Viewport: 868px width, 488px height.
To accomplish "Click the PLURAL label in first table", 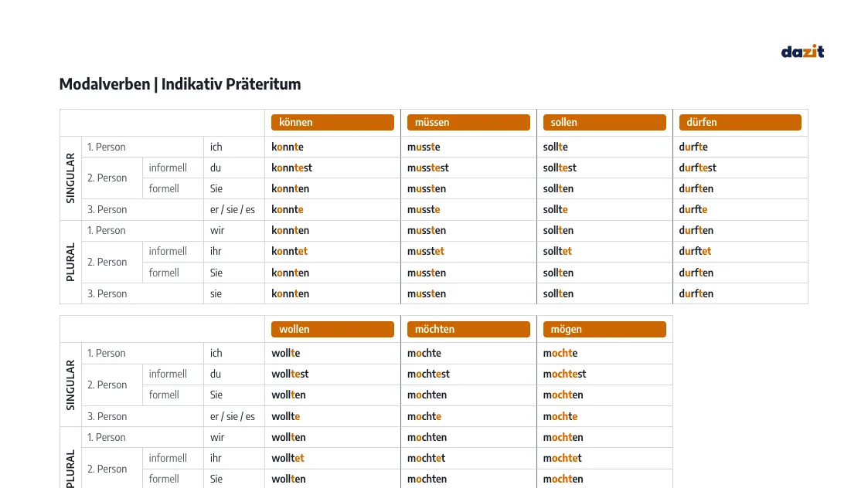I will 70,263.
